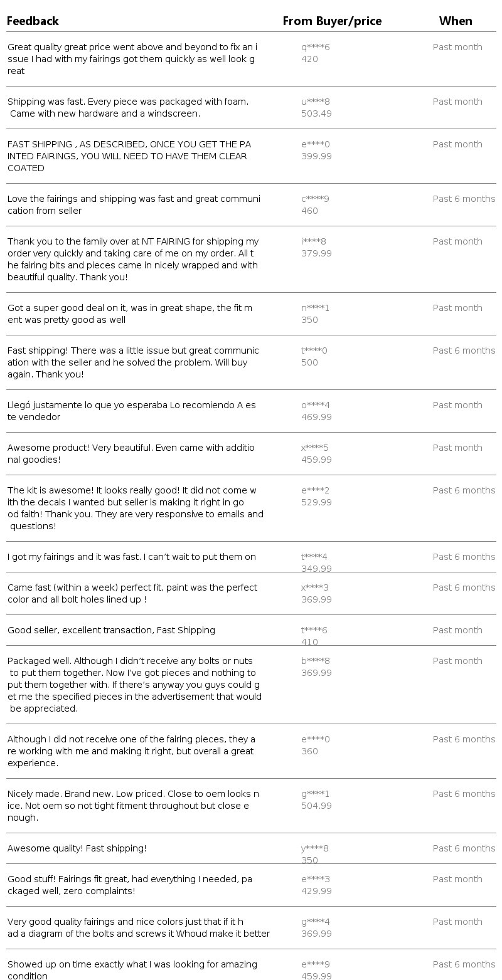Click buyer ID u****8
502x980 pixels.
click(x=315, y=102)
